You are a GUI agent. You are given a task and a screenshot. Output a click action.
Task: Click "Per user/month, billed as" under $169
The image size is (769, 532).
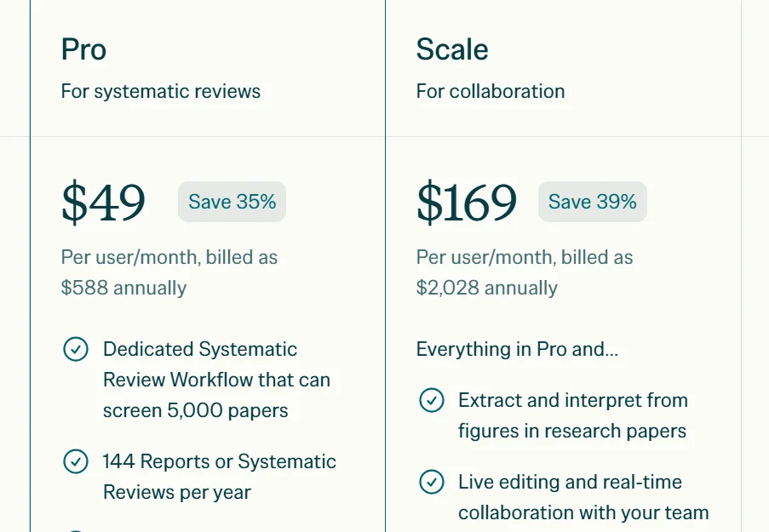525,257
